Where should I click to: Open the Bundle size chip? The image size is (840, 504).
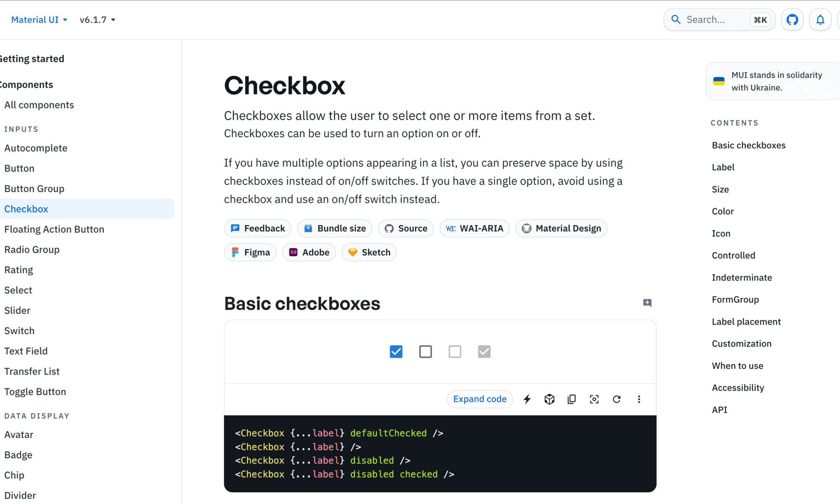(x=335, y=228)
